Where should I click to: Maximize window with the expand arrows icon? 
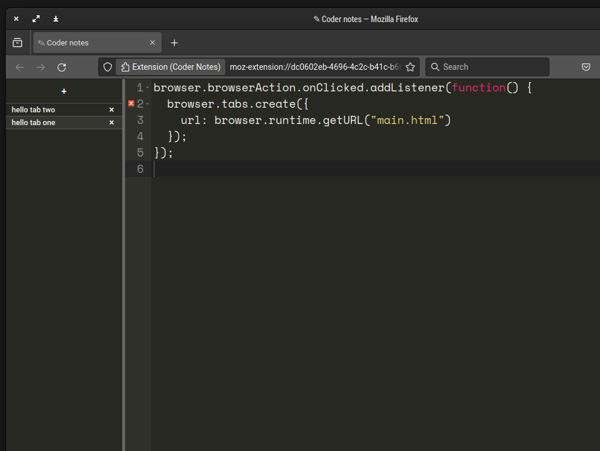(x=36, y=19)
